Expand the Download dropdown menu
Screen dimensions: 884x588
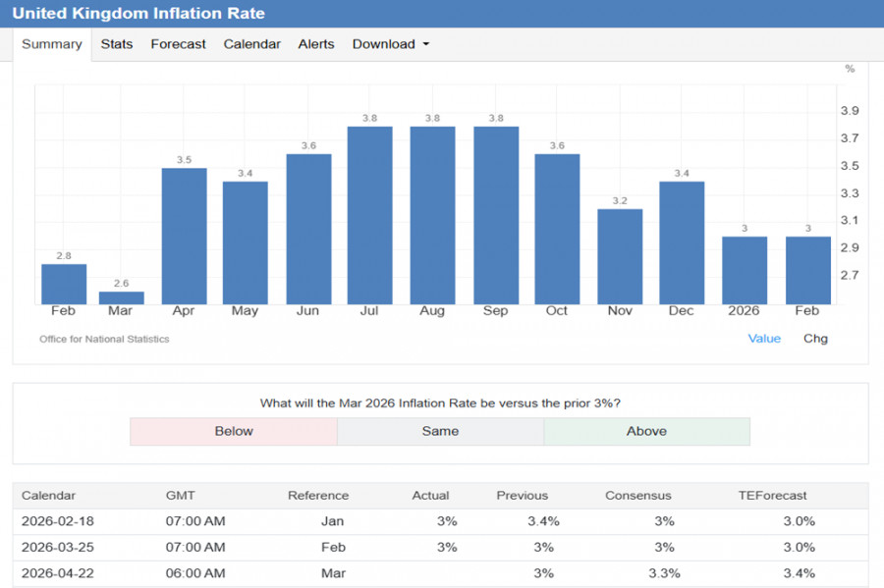(390, 44)
